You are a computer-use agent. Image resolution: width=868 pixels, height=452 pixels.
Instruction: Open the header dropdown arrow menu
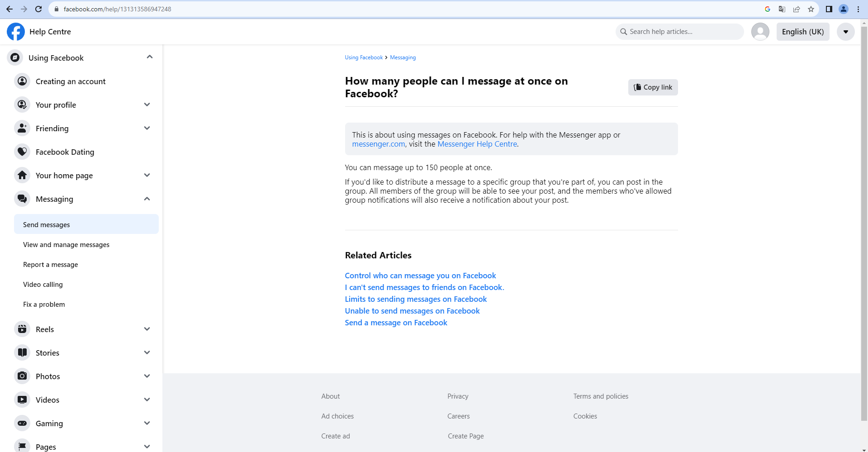click(x=846, y=32)
